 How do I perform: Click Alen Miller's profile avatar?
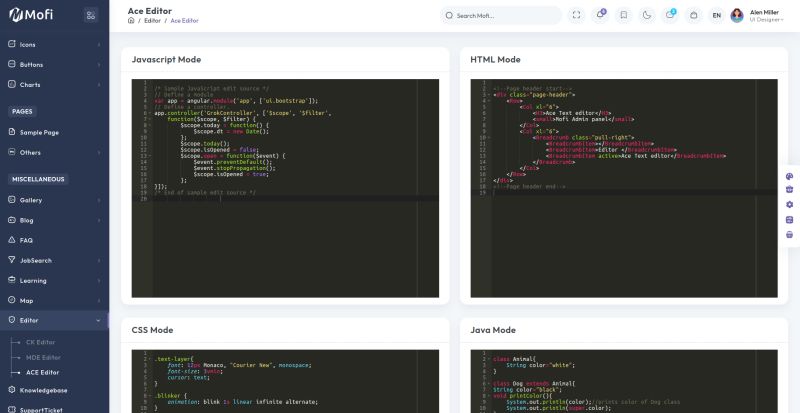[x=737, y=15]
